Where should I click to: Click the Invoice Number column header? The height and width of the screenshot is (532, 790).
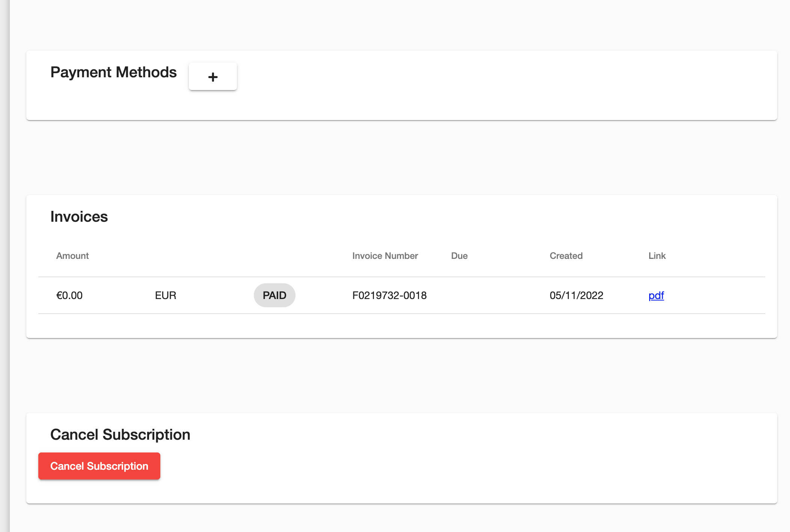pyautogui.click(x=385, y=256)
